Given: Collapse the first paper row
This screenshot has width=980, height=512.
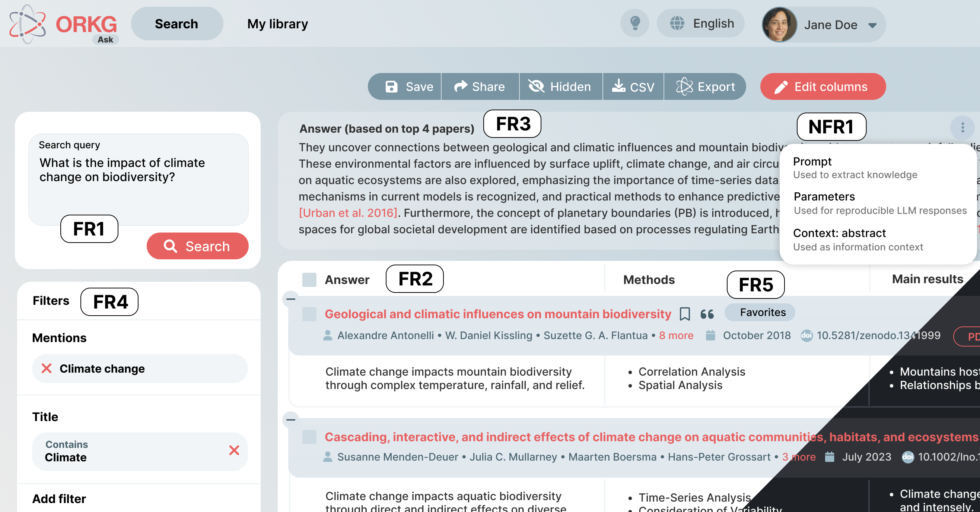Looking at the screenshot, I should pyautogui.click(x=291, y=299).
